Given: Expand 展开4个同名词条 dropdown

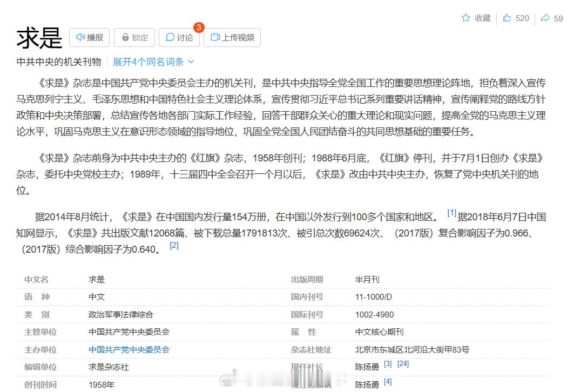Looking at the screenshot, I should [x=153, y=62].
